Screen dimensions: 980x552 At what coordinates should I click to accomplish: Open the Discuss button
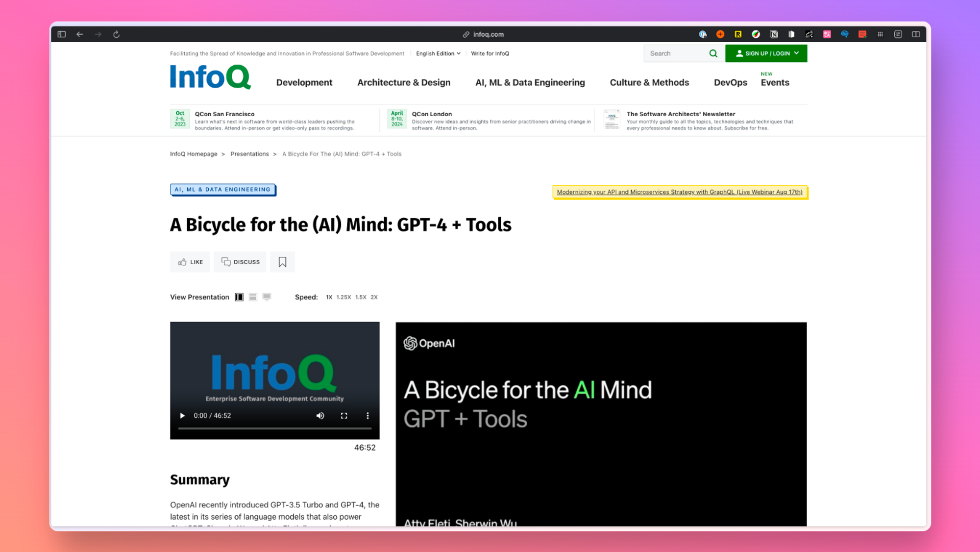click(240, 262)
